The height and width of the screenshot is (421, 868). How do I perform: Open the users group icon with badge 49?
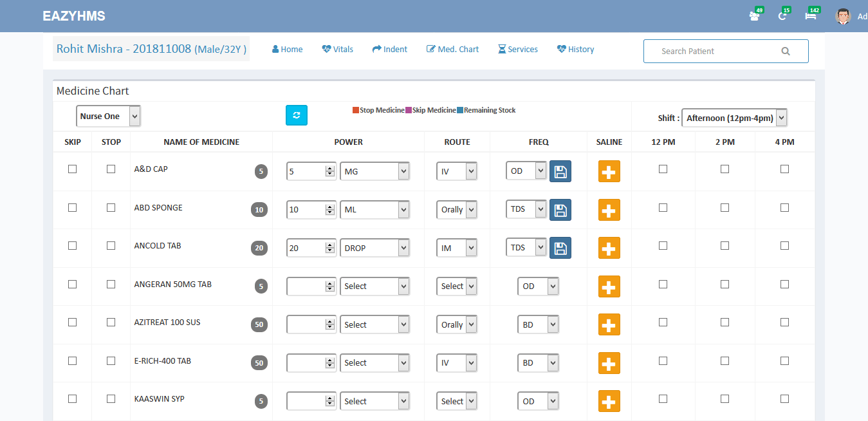(755, 16)
